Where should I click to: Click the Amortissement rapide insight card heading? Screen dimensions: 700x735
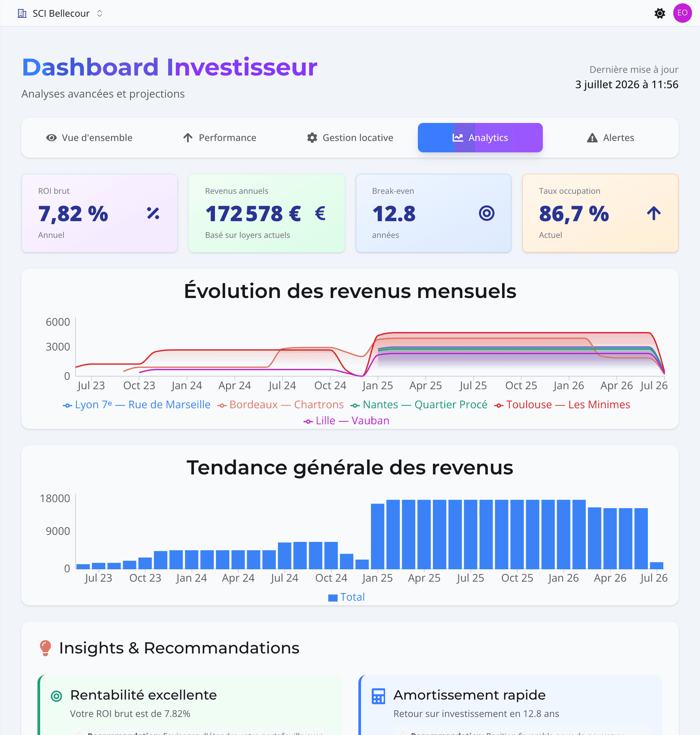[469, 695]
